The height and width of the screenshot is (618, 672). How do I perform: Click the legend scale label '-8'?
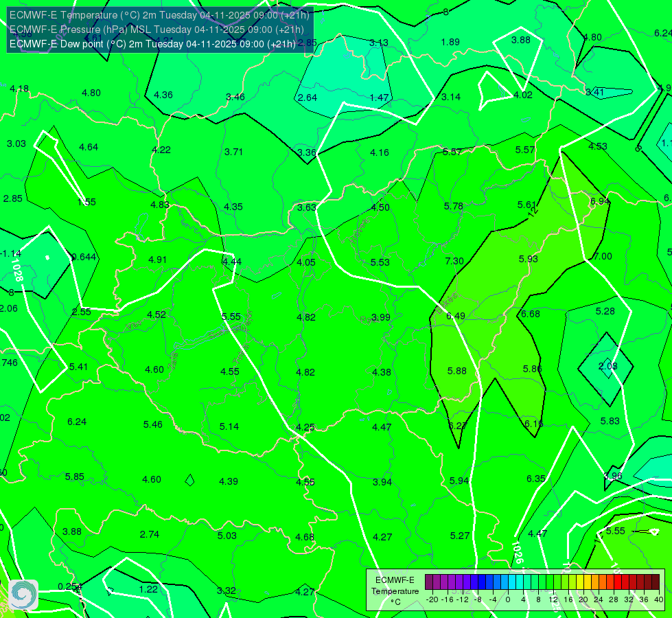(478, 599)
